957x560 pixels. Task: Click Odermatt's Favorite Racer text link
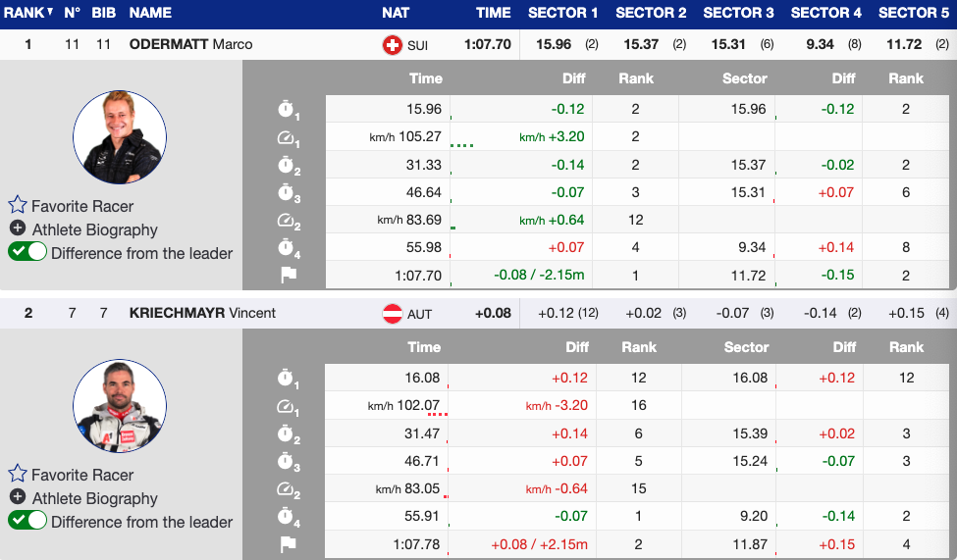pyautogui.click(x=82, y=206)
